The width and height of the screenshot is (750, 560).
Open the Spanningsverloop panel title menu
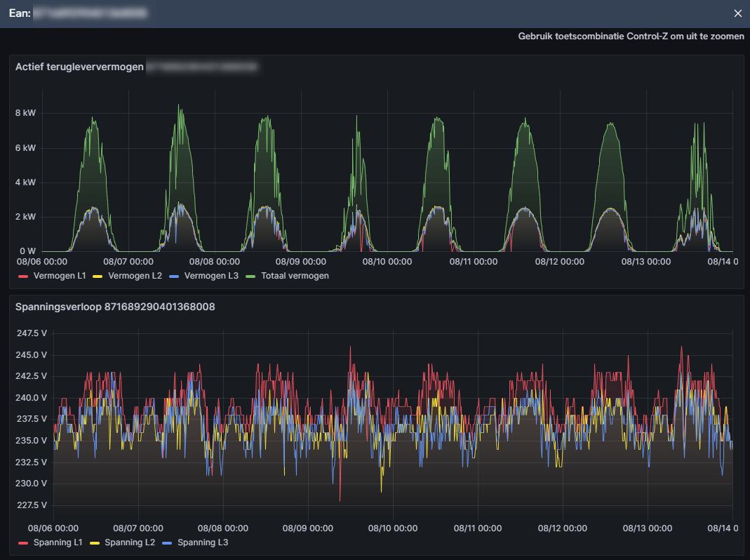[x=115, y=307]
